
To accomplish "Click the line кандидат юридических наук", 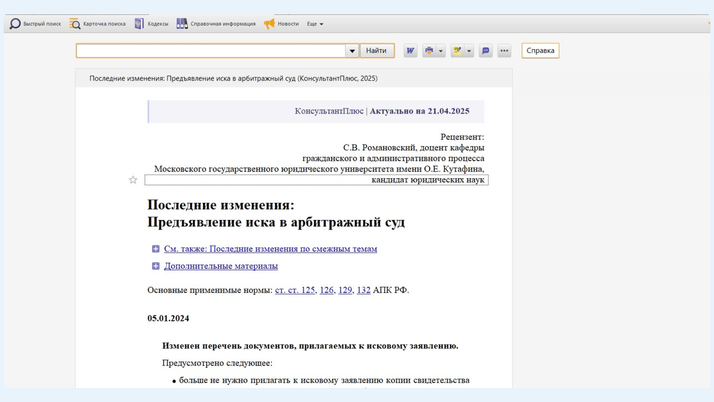I will 428,180.
